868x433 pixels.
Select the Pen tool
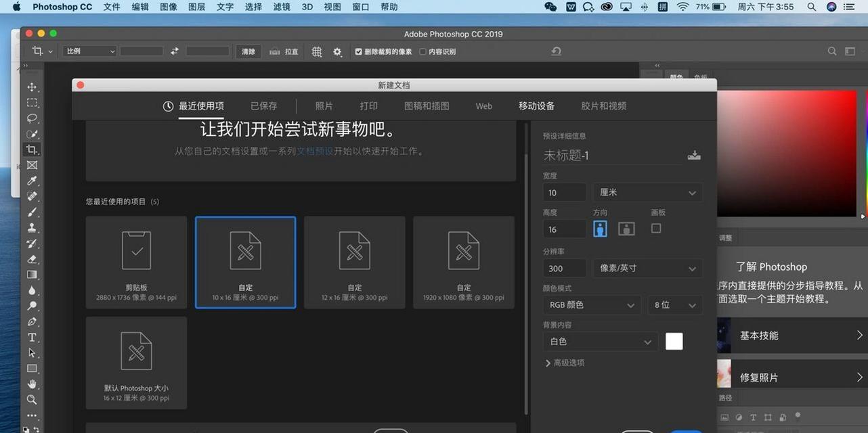[x=32, y=321]
